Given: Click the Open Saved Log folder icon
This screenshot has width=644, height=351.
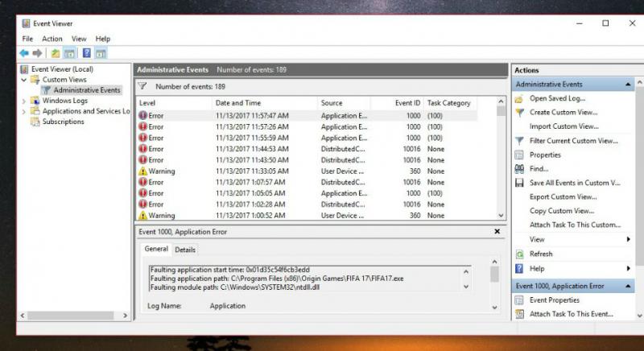Looking at the screenshot, I should [x=519, y=98].
